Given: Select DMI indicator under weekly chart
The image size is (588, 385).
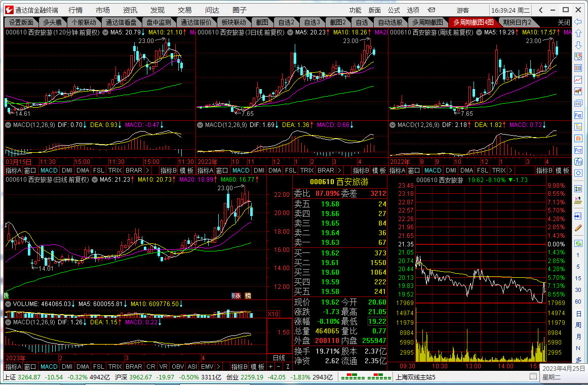Looking at the screenshot, I should click(x=451, y=170).
